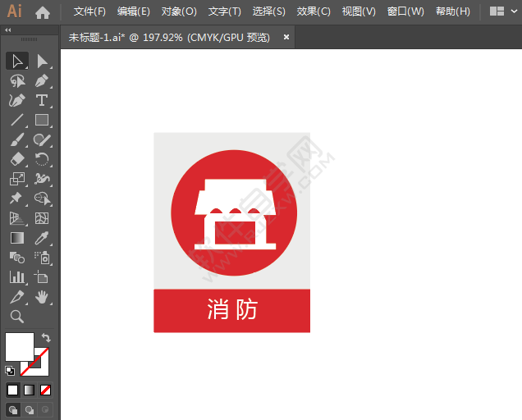The width and height of the screenshot is (522, 420).
Task: Select the Rectangle tool
Action: click(42, 120)
